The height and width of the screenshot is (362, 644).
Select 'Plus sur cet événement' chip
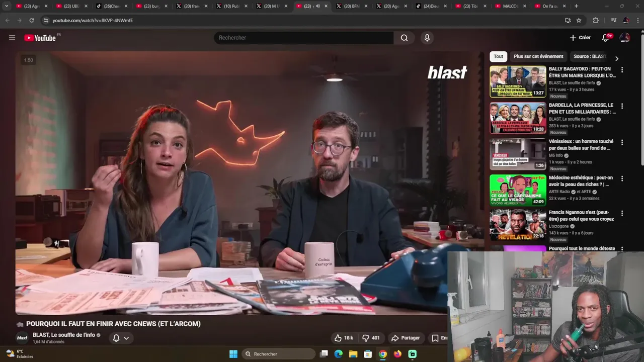coord(538,56)
